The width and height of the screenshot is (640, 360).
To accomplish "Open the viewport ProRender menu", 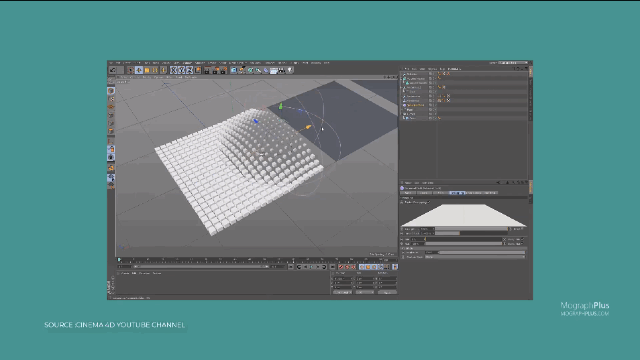I will (x=191, y=77).
